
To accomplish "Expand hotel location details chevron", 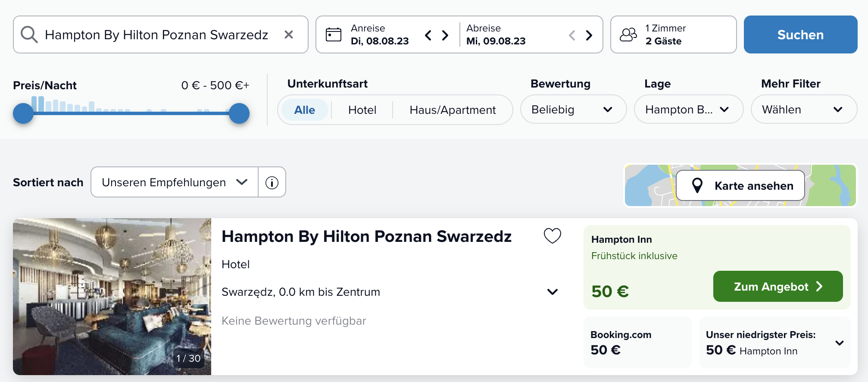I will click(552, 292).
